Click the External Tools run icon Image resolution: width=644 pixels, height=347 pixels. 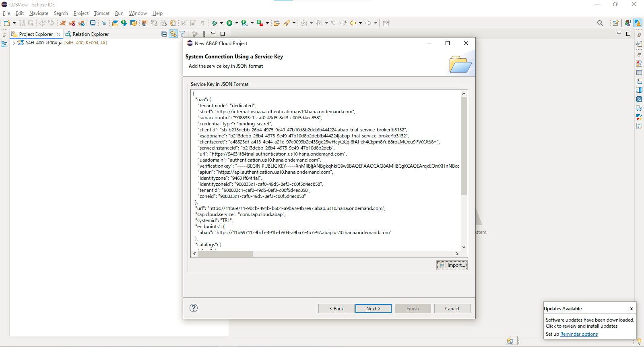pos(260,23)
